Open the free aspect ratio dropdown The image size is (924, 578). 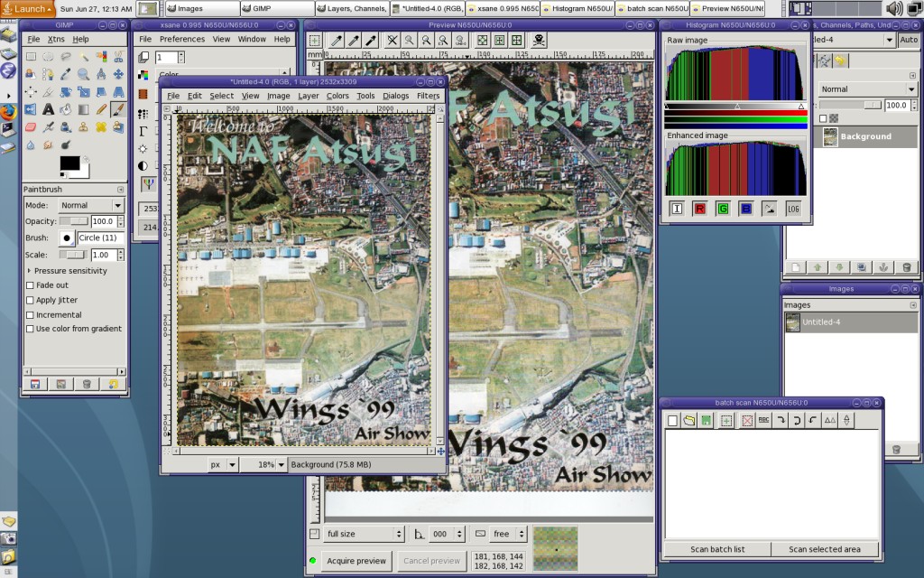(508, 534)
